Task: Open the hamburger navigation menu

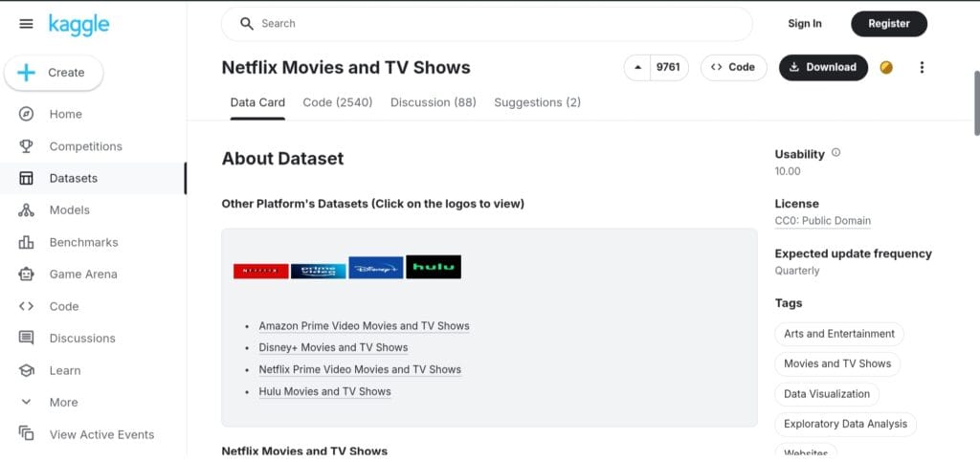Action: click(x=26, y=24)
